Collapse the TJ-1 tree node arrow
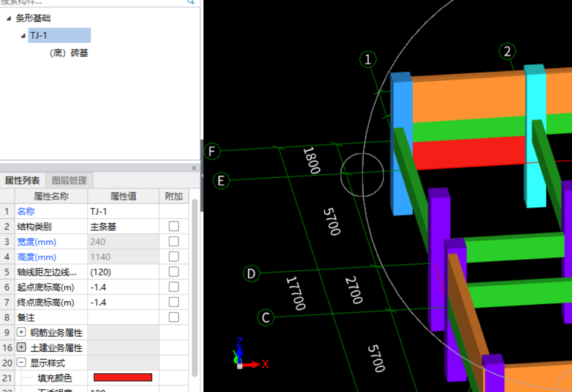The width and height of the screenshot is (572, 392). pyautogui.click(x=23, y=35)
